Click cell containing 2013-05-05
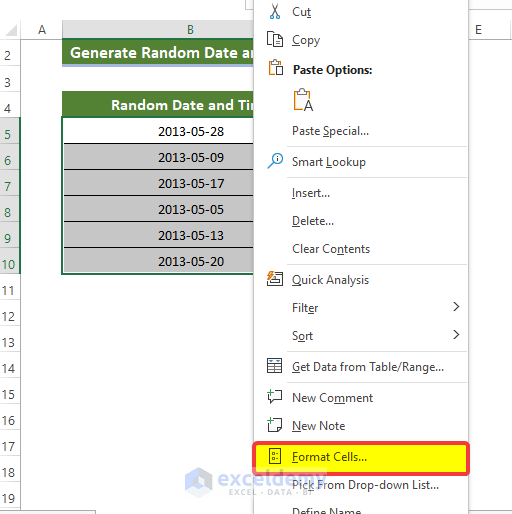512x514 pixels. click(x=158, y=209)
